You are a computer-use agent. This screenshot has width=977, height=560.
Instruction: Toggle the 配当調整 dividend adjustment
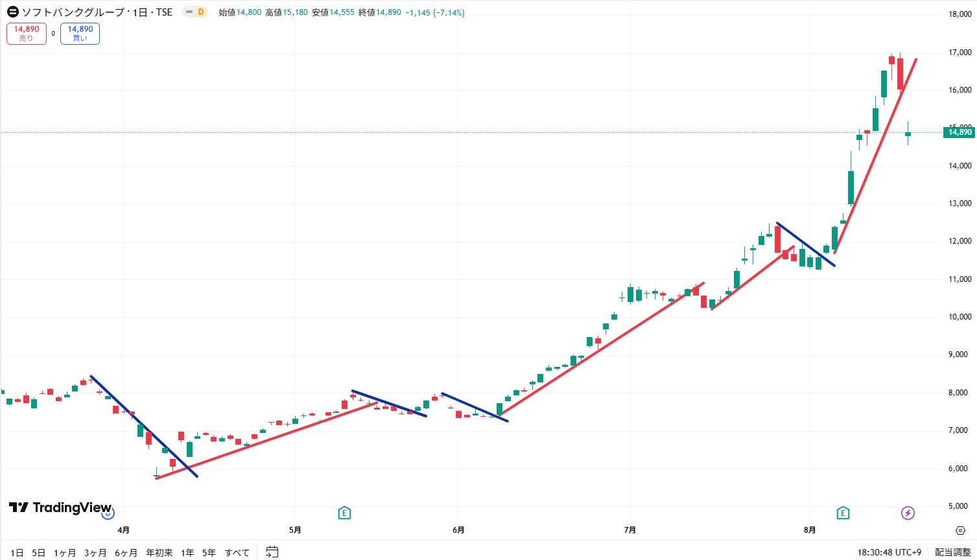pyautogui.click(x=953, y=553)
